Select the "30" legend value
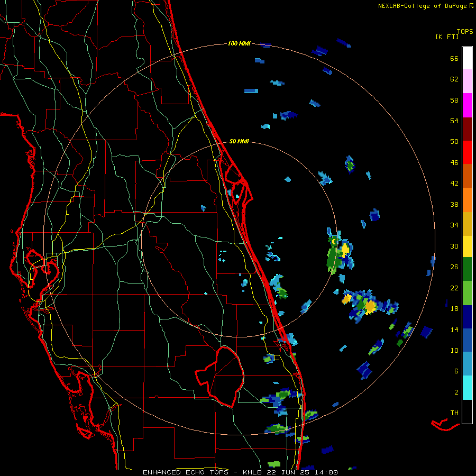This screenshot has height=476, width=476. click(454, 246)
